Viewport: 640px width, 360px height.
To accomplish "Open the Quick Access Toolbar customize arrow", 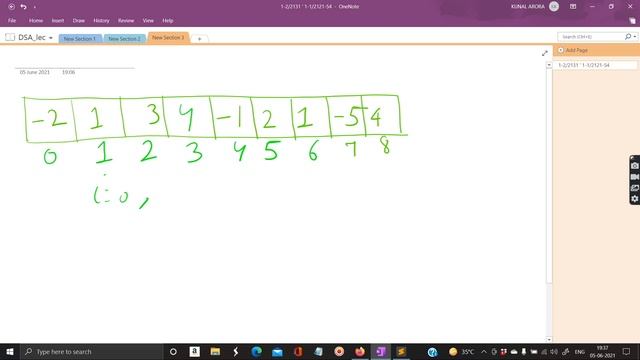I will click(35, 7).
